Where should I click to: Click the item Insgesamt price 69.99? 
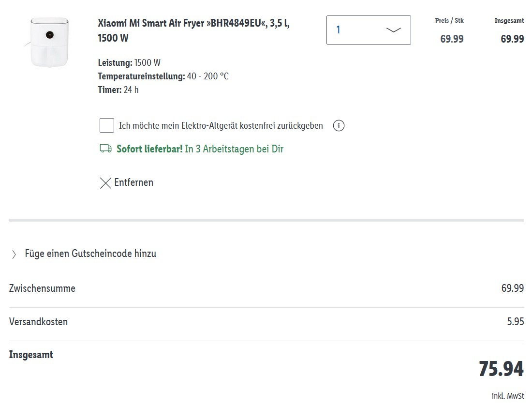click(512, 39)
